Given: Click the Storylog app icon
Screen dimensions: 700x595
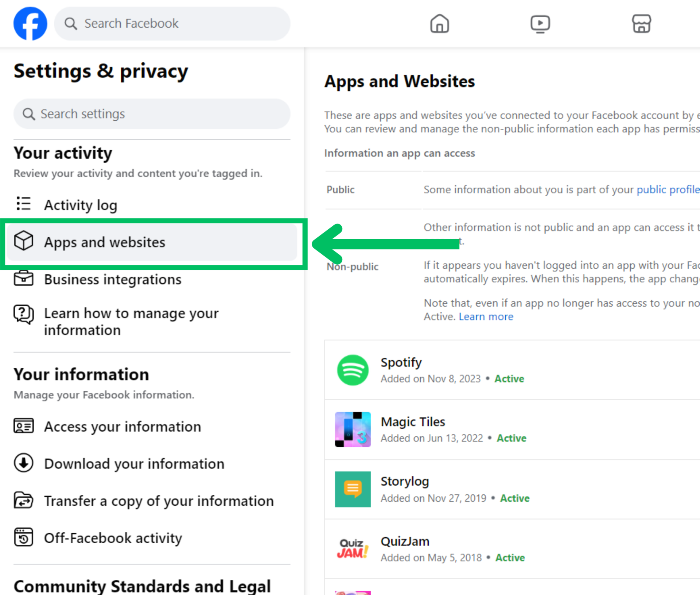Looking at the screenshot, I should pos(353,489).
